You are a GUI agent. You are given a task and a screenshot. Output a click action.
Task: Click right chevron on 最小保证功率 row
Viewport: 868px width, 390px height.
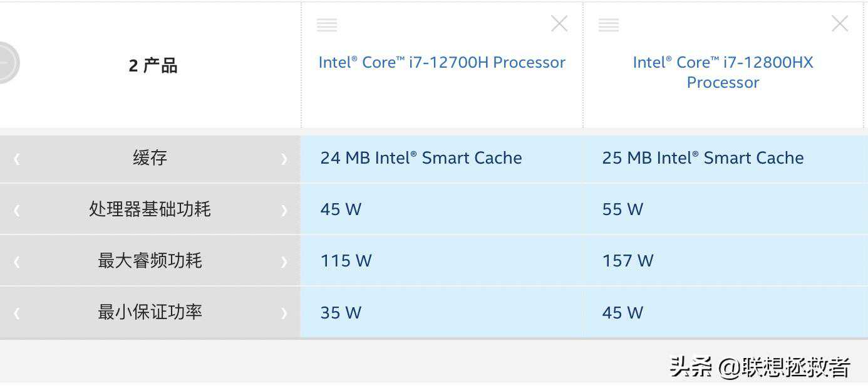click(284, 314)
